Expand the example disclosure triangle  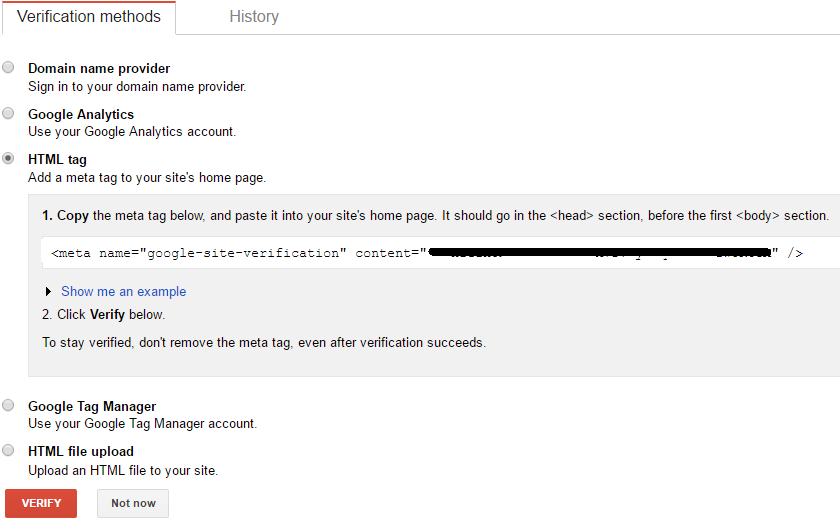point(49,292)
